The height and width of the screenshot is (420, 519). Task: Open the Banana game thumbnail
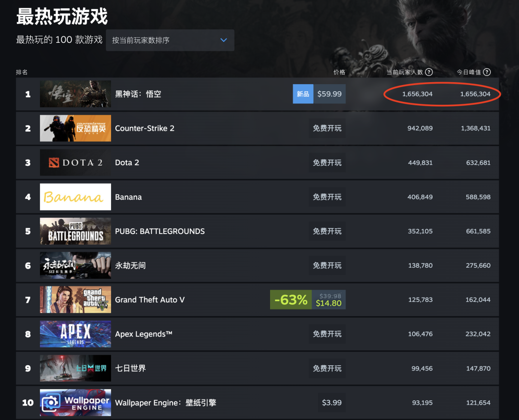pos(75,197)
